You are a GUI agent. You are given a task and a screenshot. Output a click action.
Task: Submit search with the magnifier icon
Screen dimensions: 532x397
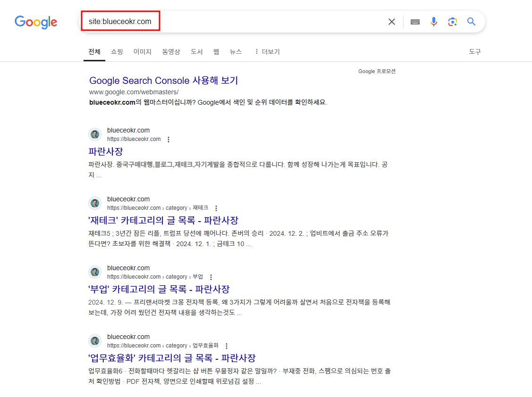pyautogui.click(x=471, y=22)
